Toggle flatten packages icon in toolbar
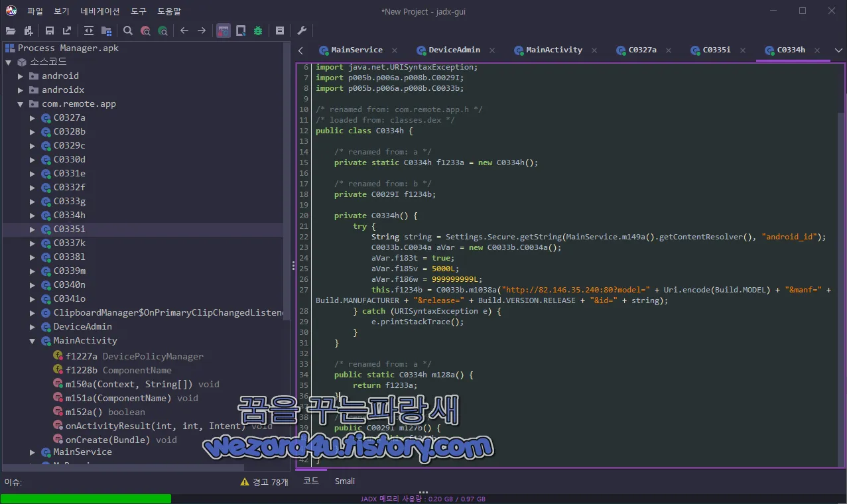The height and width of the screenshot is (504, 847). pyautogui.click(x=106, y=31)
